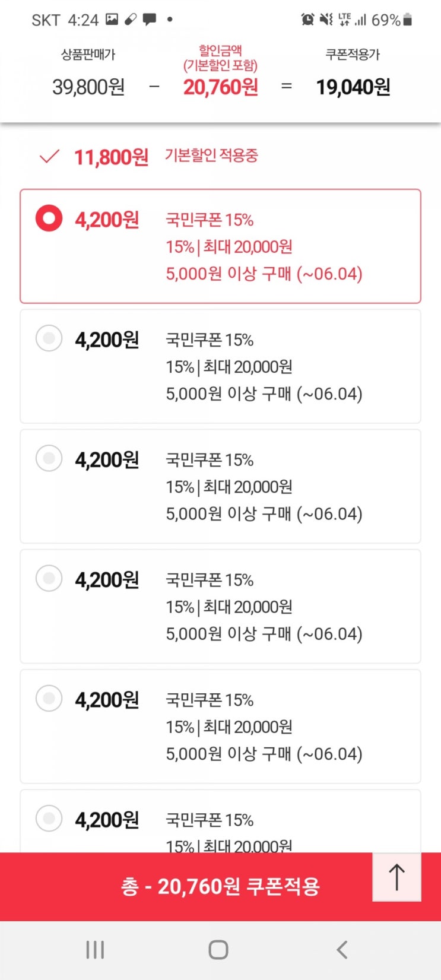Select the fourth 국민쿠폰 15% radio button

coord(49,578)
